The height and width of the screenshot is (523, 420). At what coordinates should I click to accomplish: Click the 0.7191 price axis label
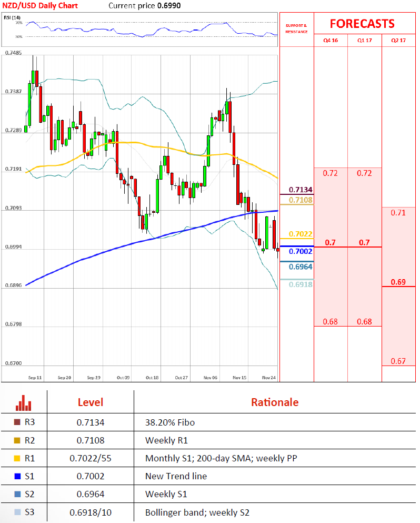tap(13, 169)
